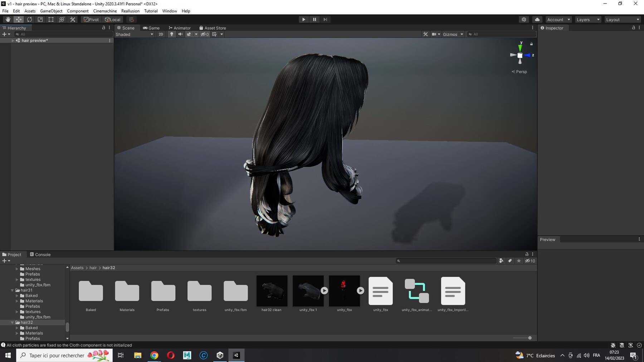Open the Component menu
644x362 pixels.
78,11
